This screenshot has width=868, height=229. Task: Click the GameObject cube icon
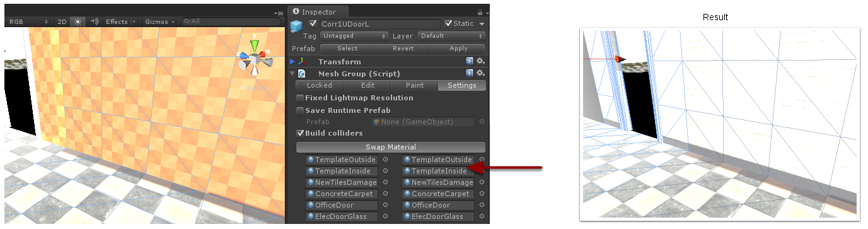pos(297,26)
